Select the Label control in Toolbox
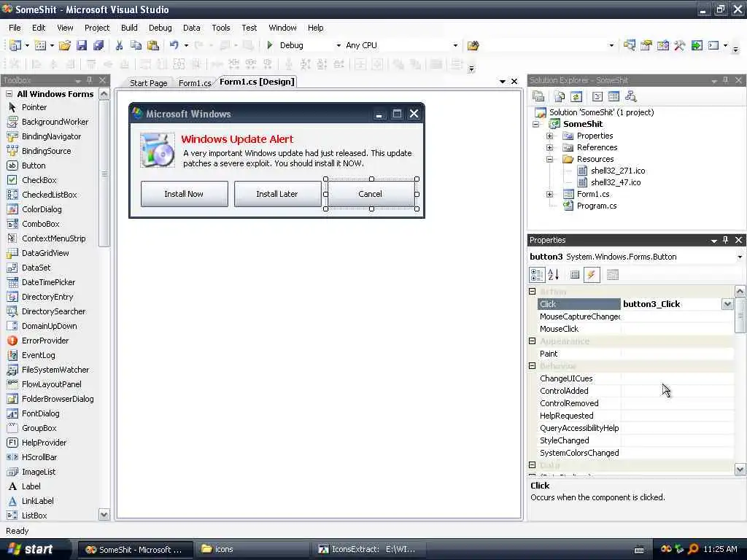 [31, 486]
